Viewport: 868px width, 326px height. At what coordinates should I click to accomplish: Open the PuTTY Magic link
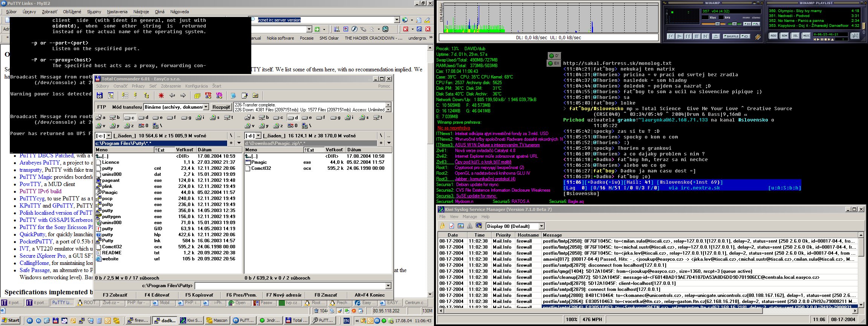(36, 177)
